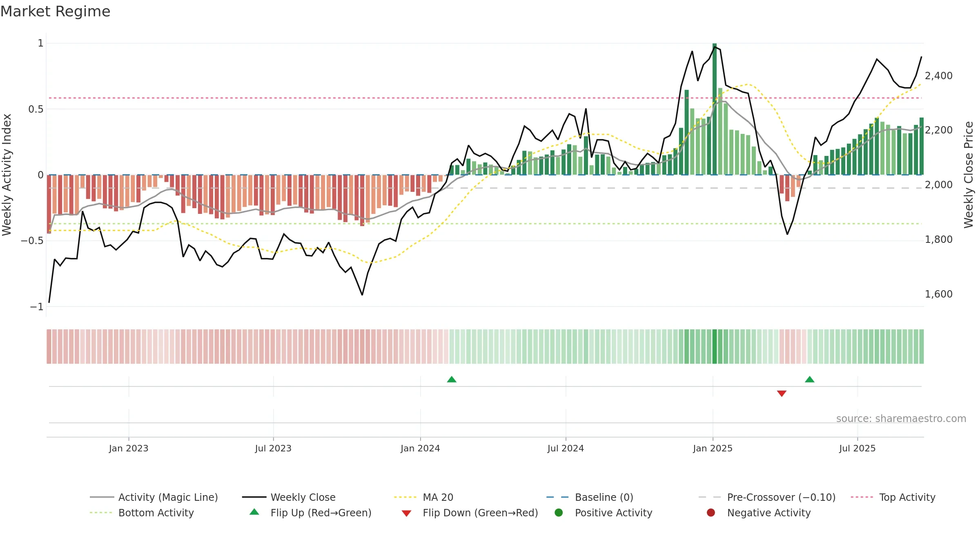Toggle the Negative Activity legend entry
980x551 pixels.
click(x=758, y=513)
